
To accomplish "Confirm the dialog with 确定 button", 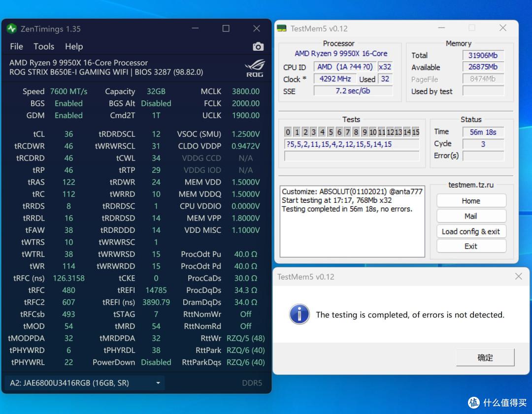I will 485,357.
